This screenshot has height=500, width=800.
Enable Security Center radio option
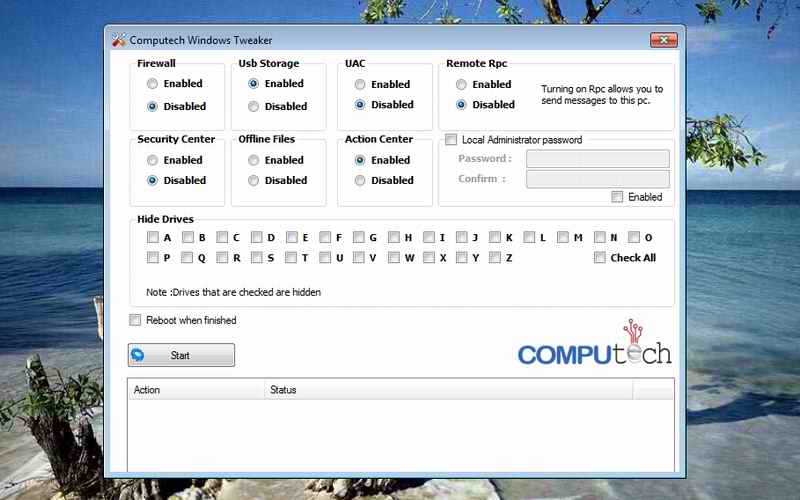(152, 160)
